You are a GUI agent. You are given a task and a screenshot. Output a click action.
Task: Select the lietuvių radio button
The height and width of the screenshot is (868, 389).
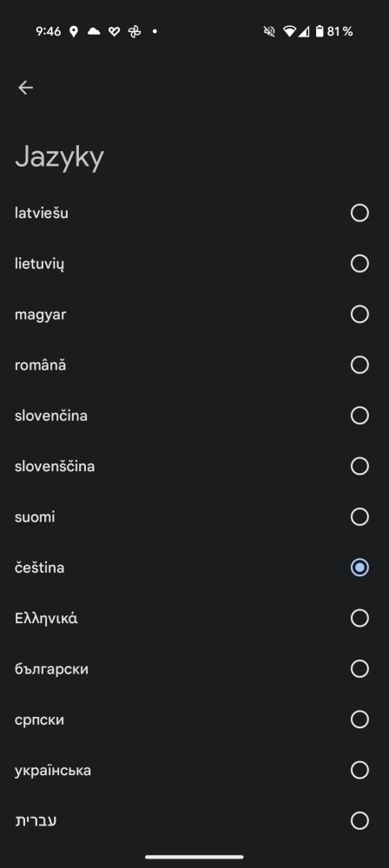[x=359, y=264]
